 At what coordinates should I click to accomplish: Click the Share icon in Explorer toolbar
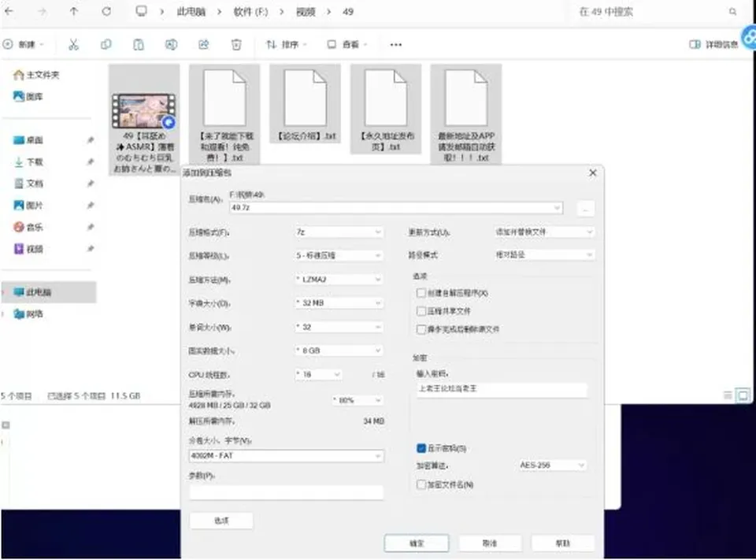(204, 45)
